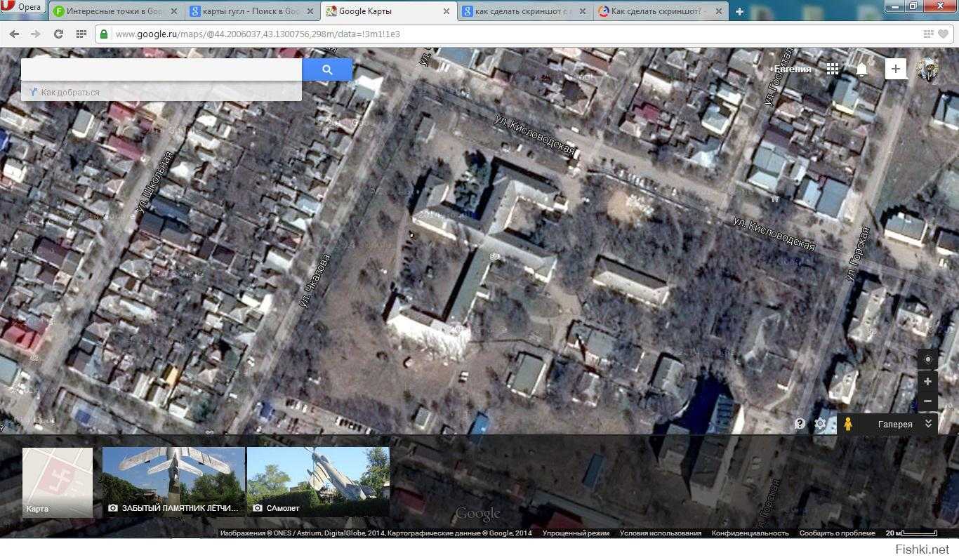Open a new browser tab
959x560 pixels.
pyautogui.click(x=739, y=11)
